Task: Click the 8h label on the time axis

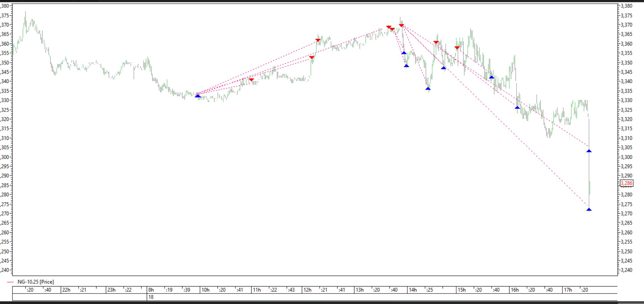Action: tap(151, 290)
